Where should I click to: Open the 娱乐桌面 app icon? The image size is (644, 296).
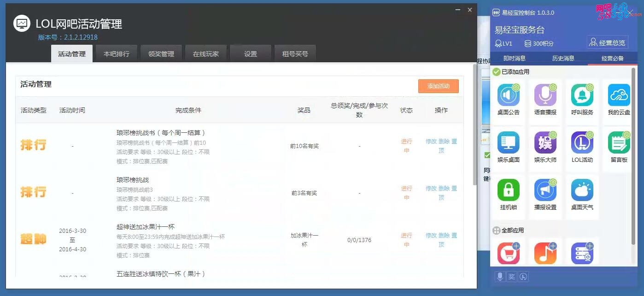[x=509, y=143]
